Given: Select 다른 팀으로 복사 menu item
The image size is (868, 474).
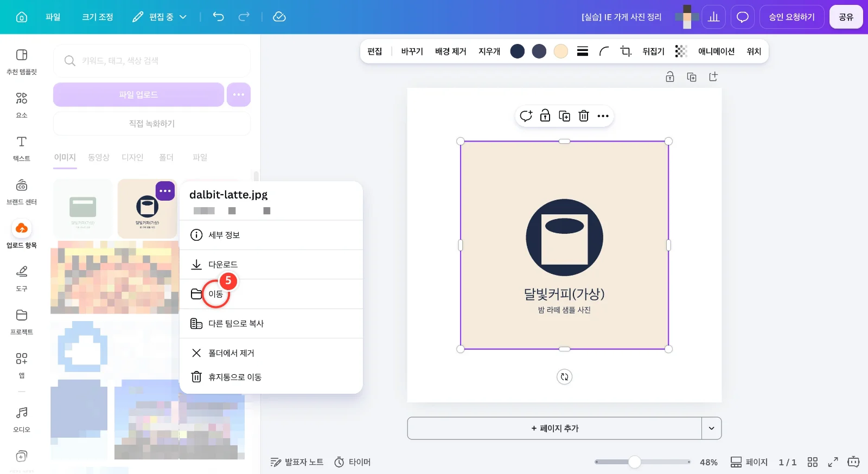Looking at the screenshot, I should coord(271,324).
